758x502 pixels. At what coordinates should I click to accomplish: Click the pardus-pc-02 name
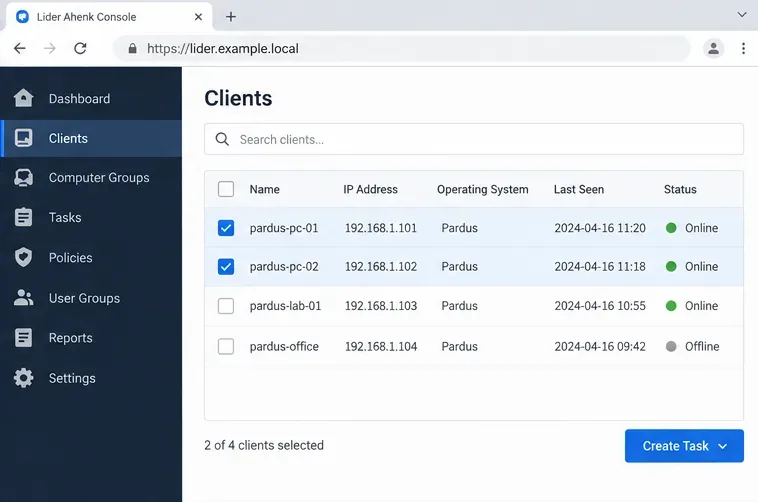click(x=284, y=266)
